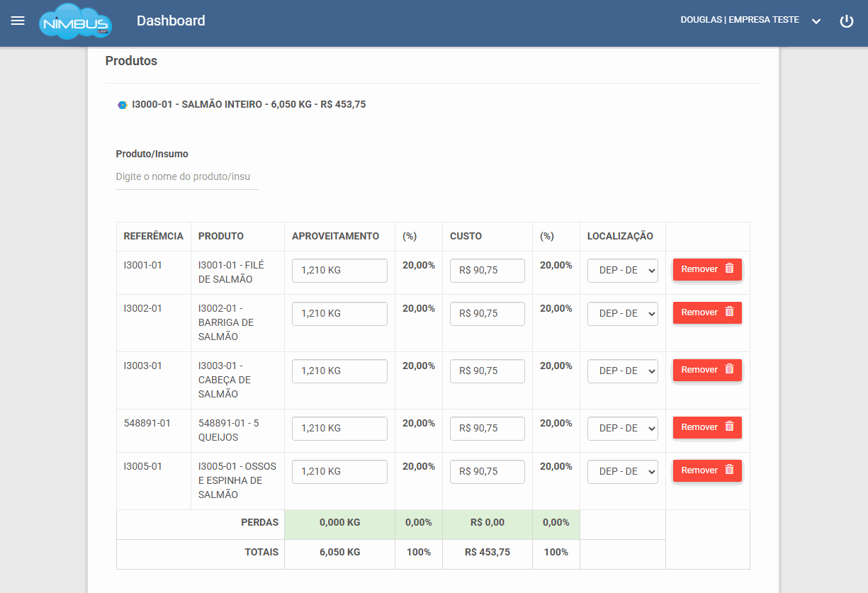Screen dimensions: 868x593
Task: Remove the OSSOS E ESPINHA row
Action: [707, 470]
